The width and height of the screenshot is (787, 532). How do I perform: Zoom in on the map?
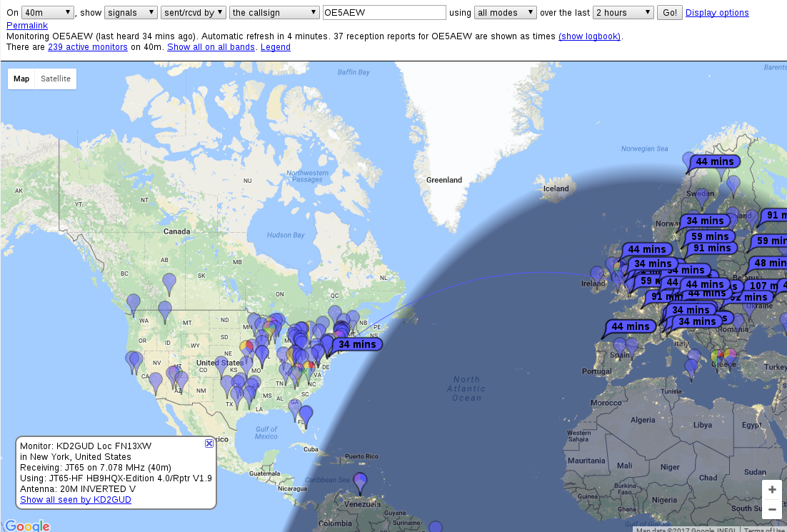(x=771, y=491)
